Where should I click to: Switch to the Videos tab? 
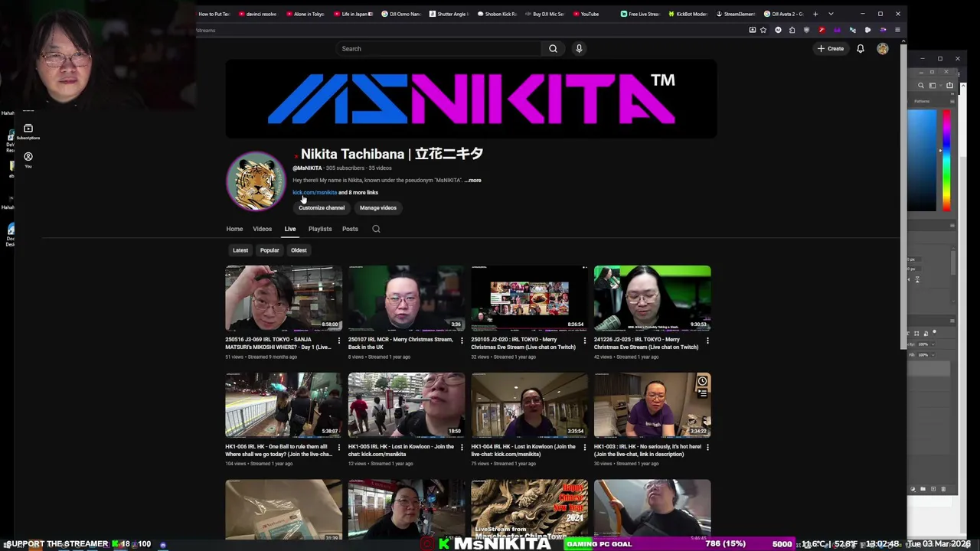point(263,229)
